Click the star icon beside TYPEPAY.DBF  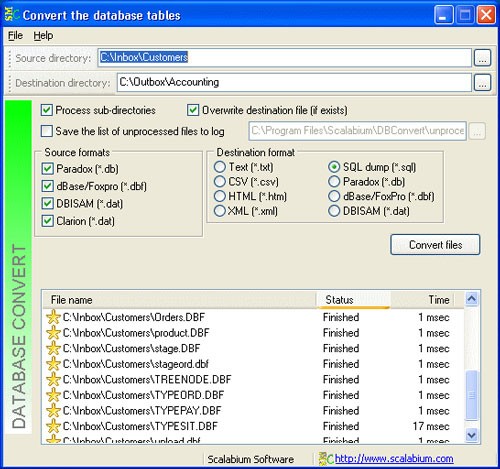coord(53,411)
